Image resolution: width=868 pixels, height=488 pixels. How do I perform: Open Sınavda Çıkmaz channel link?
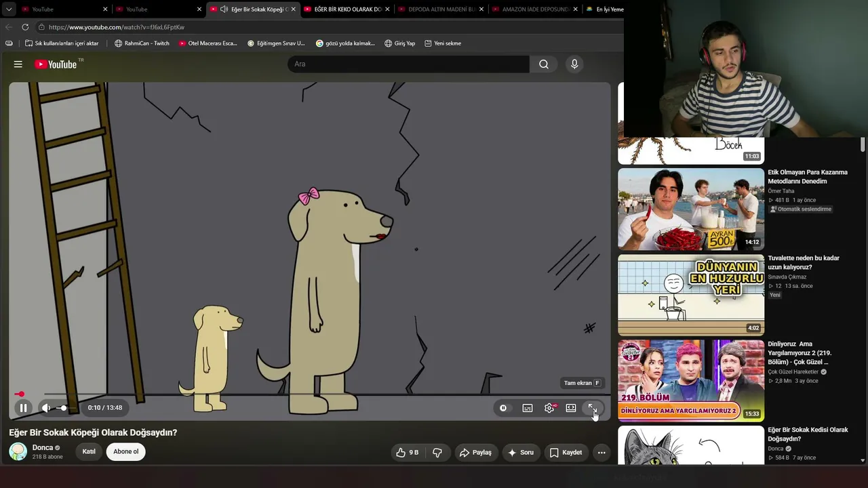(x=787, y=277)
